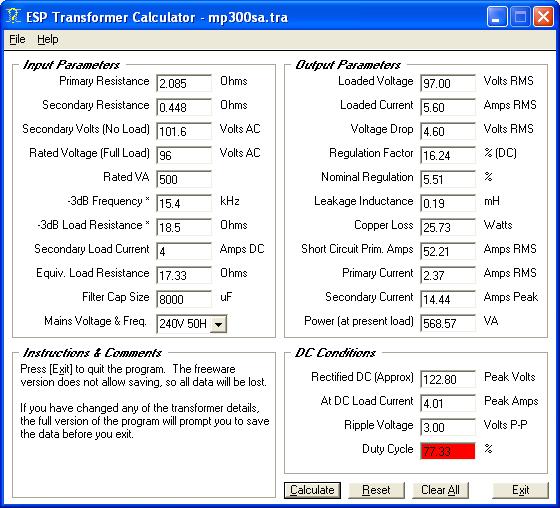Select the Primary Resistance input field
Screen dimensions: 560x508
tap(184, 83)
